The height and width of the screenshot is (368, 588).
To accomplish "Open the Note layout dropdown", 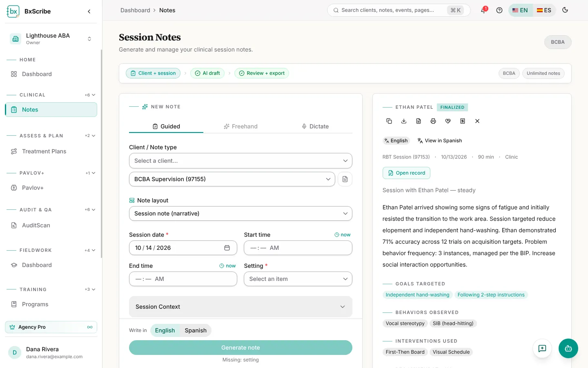I will (241, 213).
